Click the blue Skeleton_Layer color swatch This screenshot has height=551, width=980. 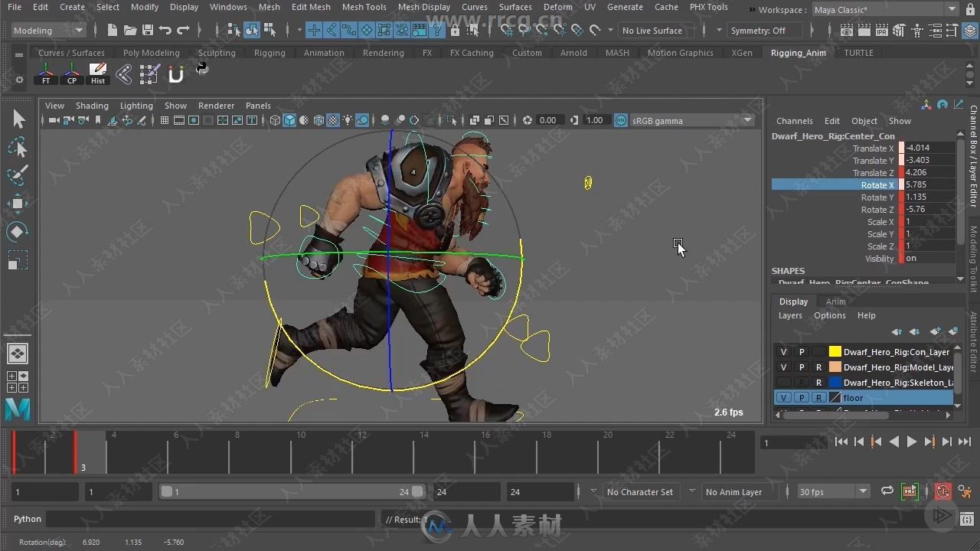835,383
